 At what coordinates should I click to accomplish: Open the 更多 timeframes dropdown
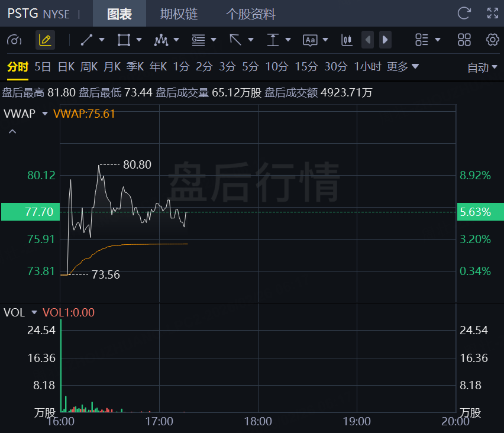403,67
